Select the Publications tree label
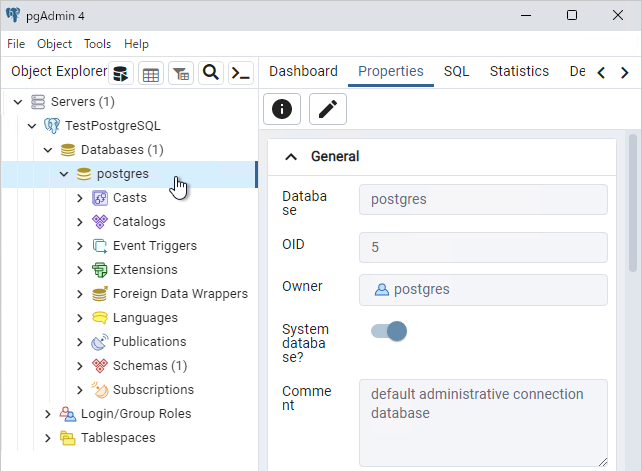The width and height of the screenshot is (642, 471). click(x=149, y=342)
